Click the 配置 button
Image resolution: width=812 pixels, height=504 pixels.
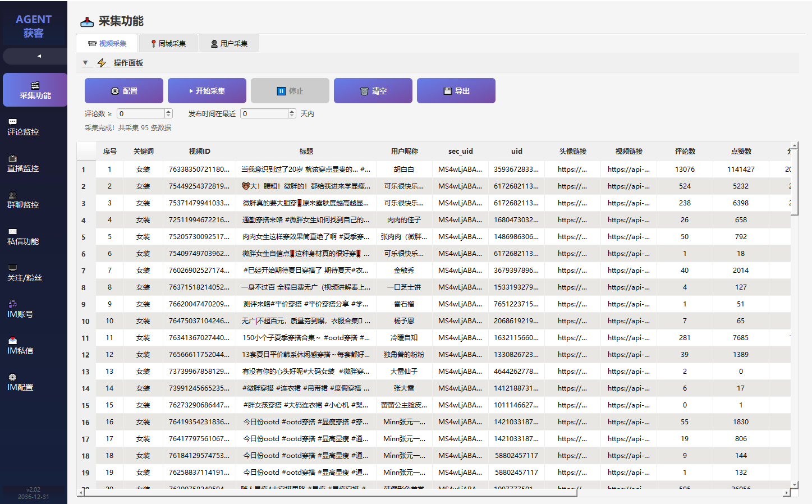pos(124,91)
